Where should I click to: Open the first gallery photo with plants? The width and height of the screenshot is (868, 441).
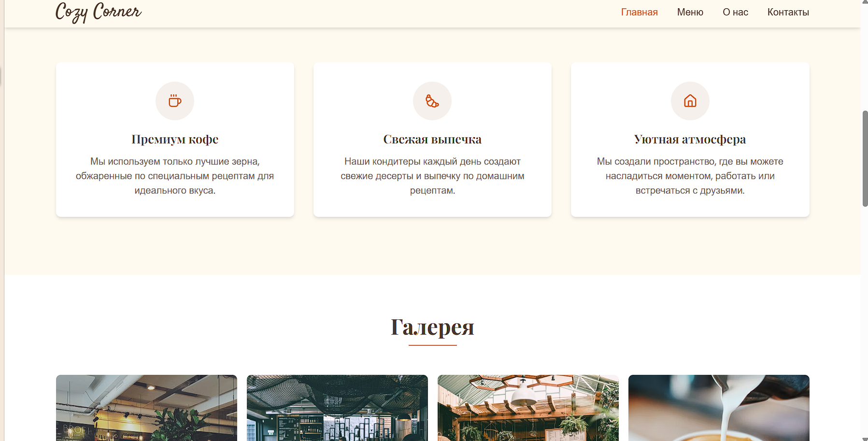click(146, 408)
